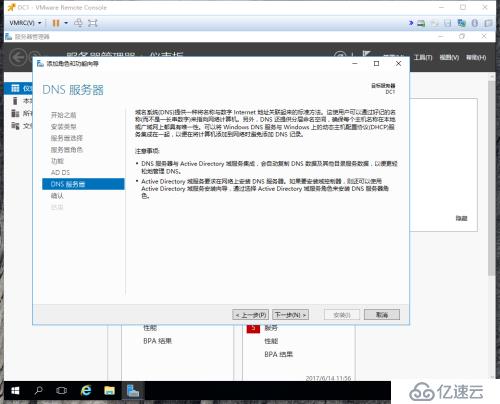Open 服务 entry in the right tile
Image resolution: width=500 pixels, height=404 pixels.
click(271, 328)
